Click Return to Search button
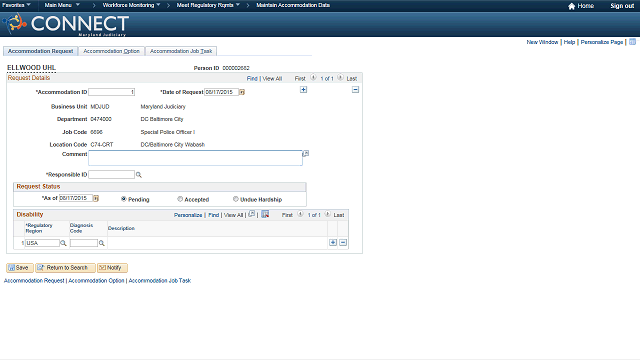The image size is (640, 360). pyautogui.click(x=65, y=268)
